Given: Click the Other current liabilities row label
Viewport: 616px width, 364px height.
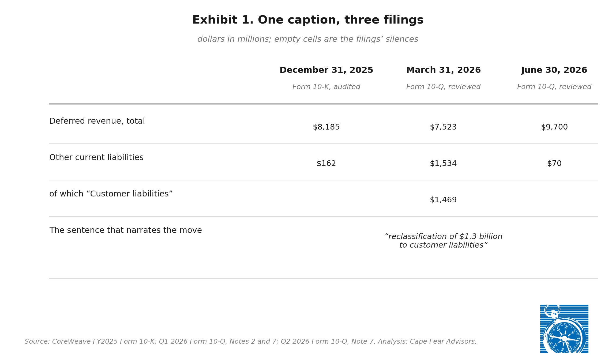Looking at the screenshot, I should (x=96, y=158).
